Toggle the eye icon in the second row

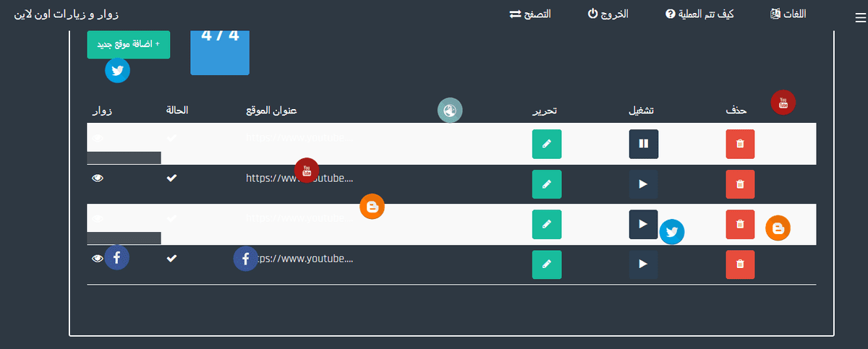pyautogui.click(x=98, y=178)
